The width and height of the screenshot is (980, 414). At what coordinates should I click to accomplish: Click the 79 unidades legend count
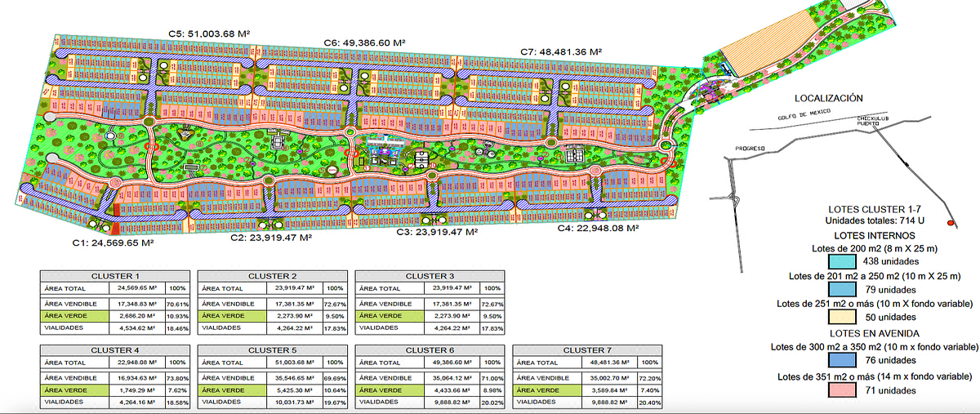coord(890,290)
